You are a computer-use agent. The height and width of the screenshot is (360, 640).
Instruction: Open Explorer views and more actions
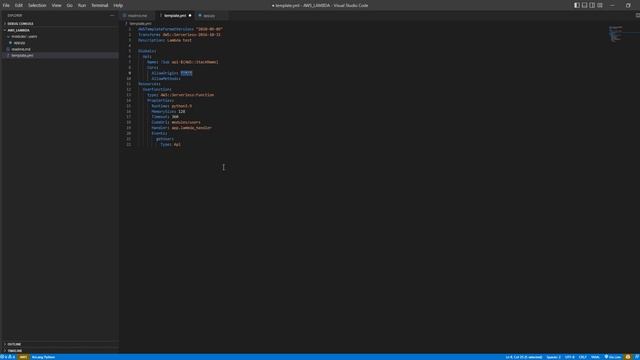(112, 16)
